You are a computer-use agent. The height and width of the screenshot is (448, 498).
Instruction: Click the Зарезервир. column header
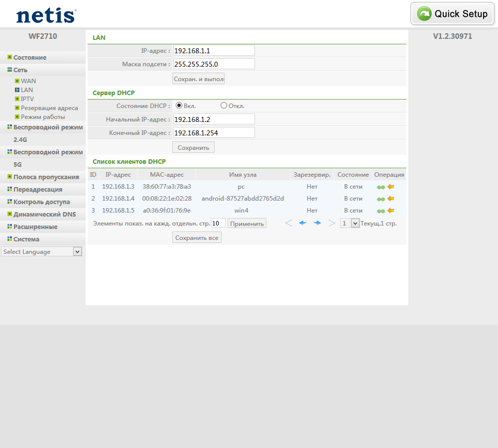(312, 175)
